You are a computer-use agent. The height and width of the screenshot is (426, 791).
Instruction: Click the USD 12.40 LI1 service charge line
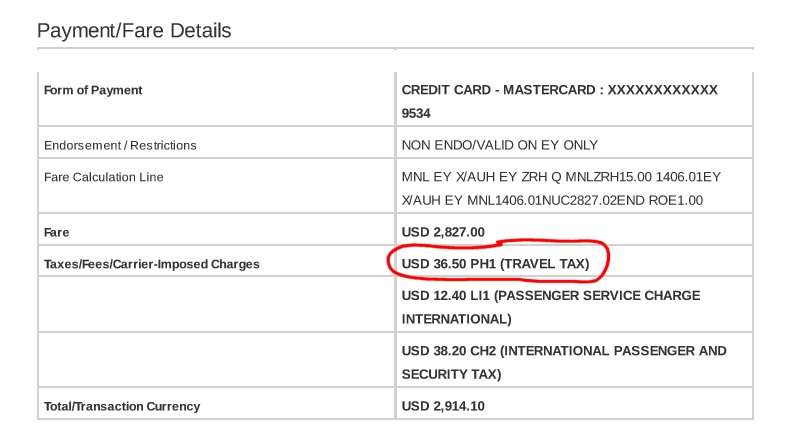coord(550,296)
